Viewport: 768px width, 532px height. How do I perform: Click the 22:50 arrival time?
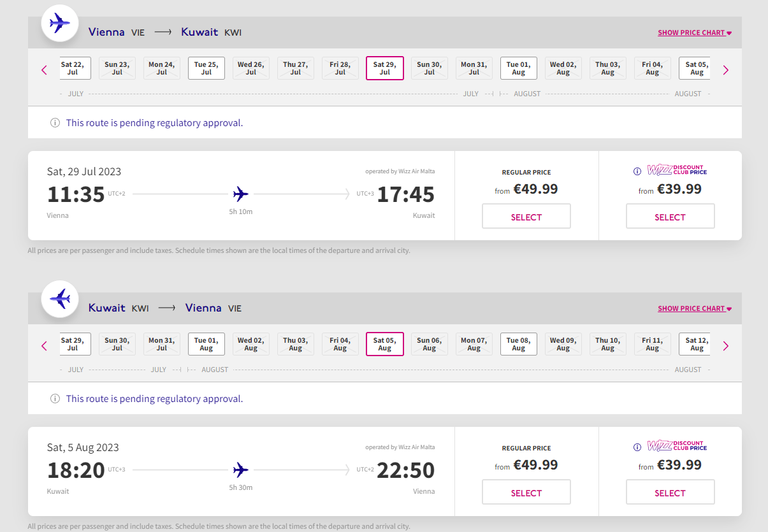[x=406, y=470]
